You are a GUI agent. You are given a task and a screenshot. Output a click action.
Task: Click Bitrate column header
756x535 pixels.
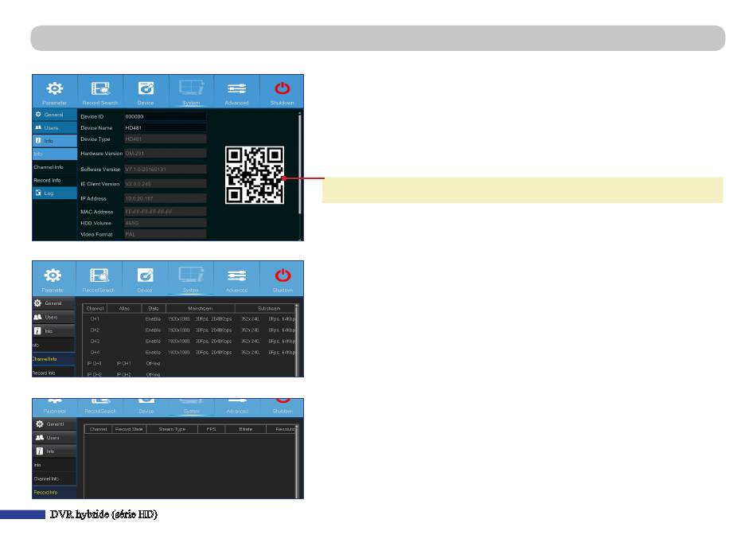pyautogui.click(x=245, y=429)
